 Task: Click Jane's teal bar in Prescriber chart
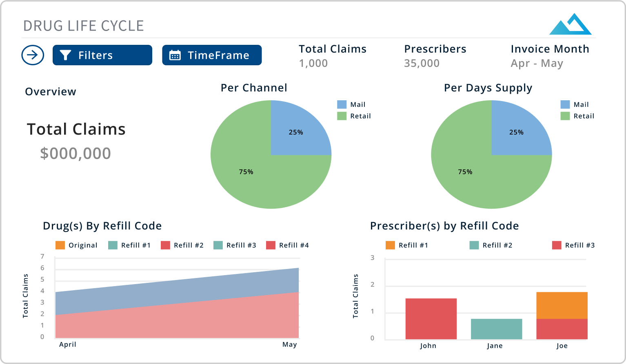click(496, 329)
